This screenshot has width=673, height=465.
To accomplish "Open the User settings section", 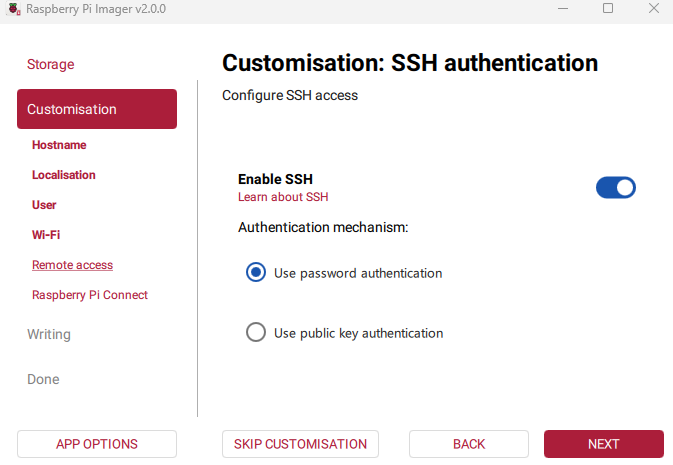I will tap(44, 205).
